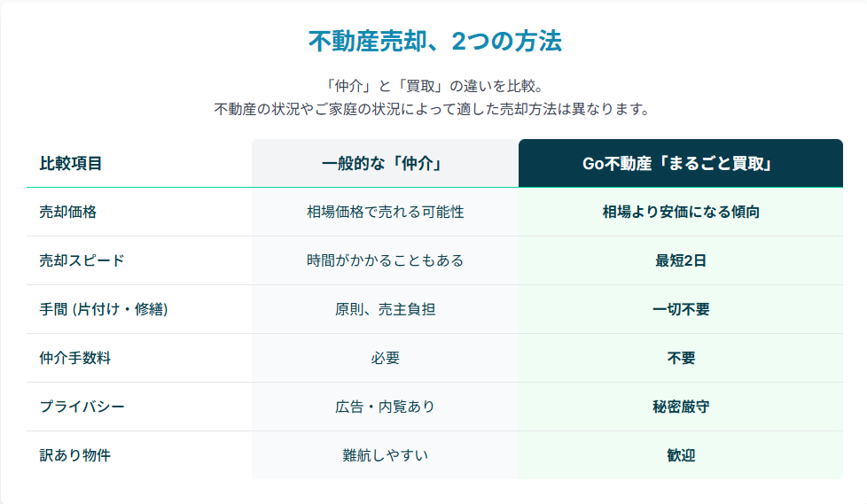The width and height of the screenshot is (867, 504).
Task: Select the 最短2日 cell
Action: 680,261
